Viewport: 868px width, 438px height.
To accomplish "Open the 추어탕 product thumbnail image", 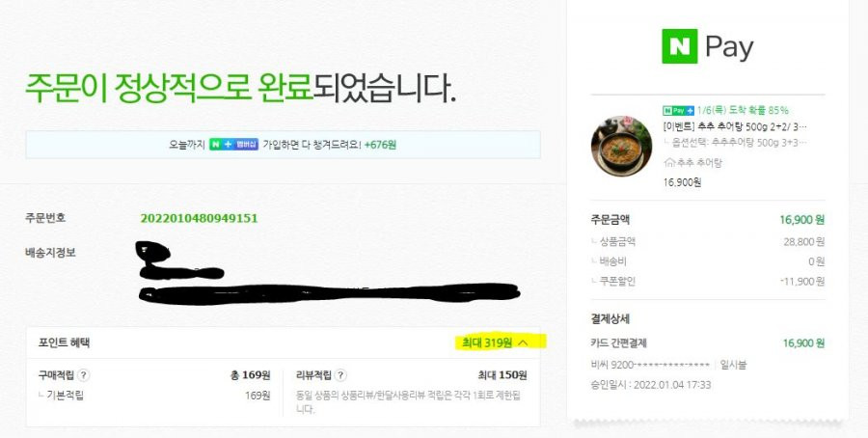I will tap(621, 147).
